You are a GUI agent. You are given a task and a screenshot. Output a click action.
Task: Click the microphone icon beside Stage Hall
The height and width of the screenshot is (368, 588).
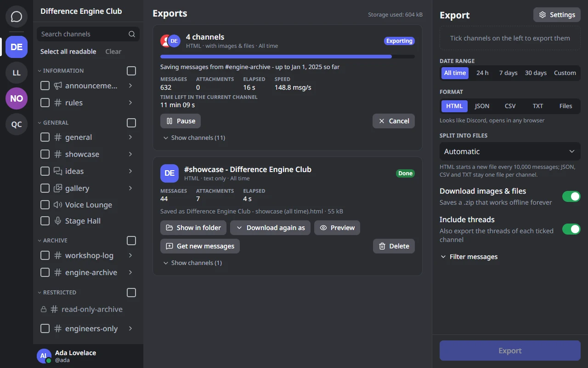coord(58,221)
